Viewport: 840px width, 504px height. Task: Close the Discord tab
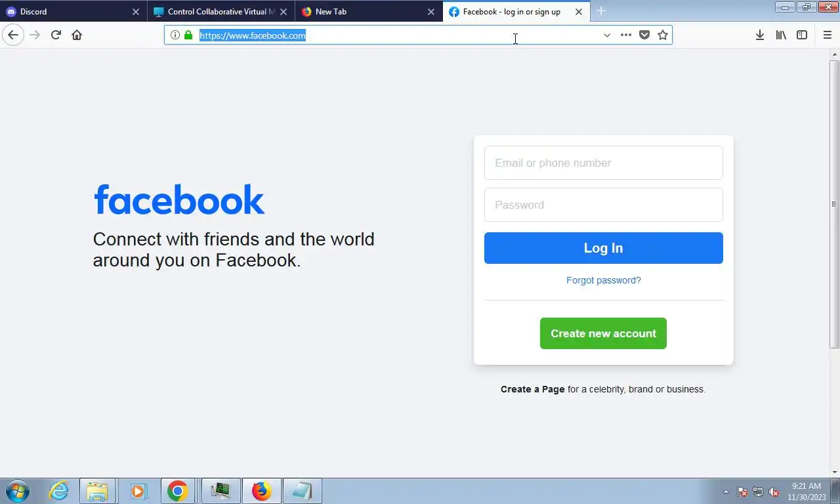click(x=136, y=12)
